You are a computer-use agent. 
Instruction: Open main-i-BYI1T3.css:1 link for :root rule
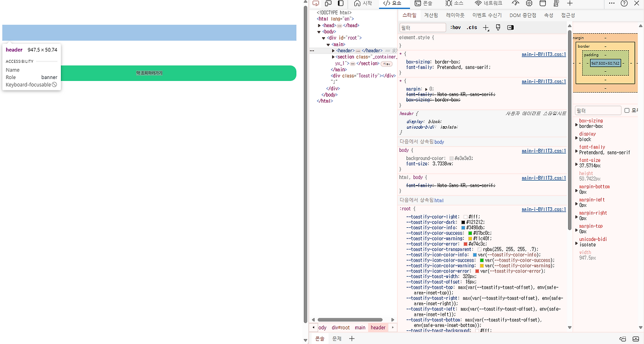(544, 209)
